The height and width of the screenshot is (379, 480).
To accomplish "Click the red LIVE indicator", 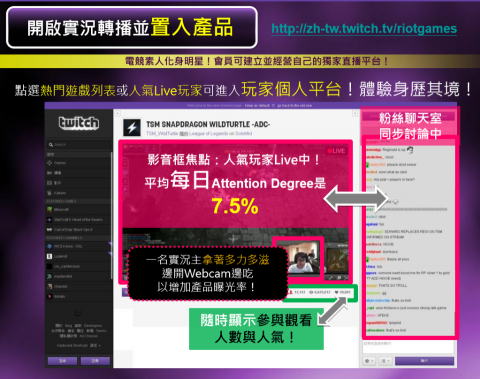I will (337, 151).
